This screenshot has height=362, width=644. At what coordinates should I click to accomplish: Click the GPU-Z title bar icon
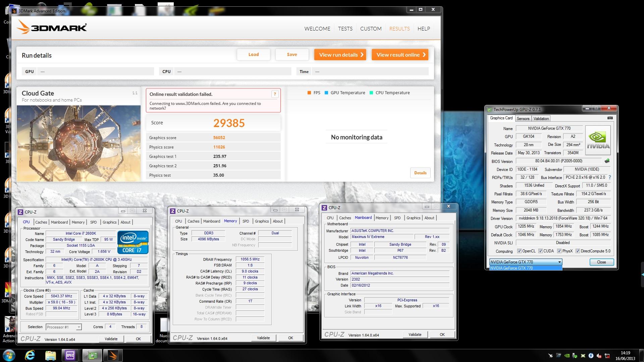coord(489,109)
